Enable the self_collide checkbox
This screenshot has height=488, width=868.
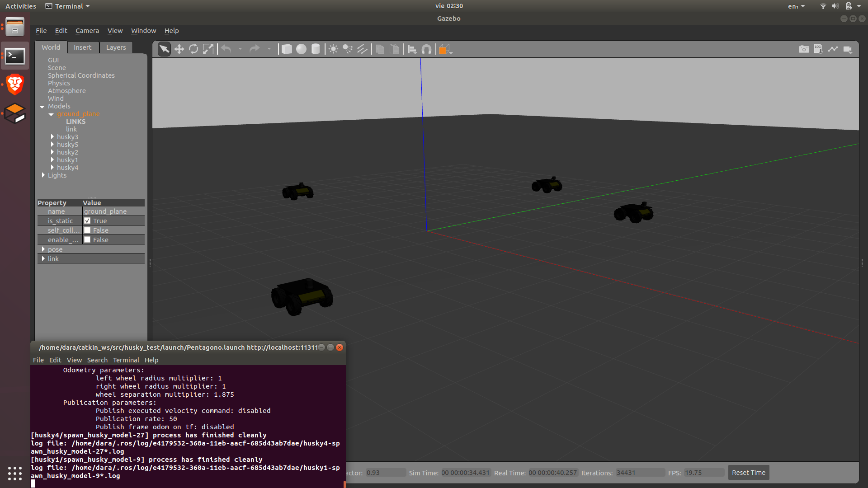tap(87, 230)
